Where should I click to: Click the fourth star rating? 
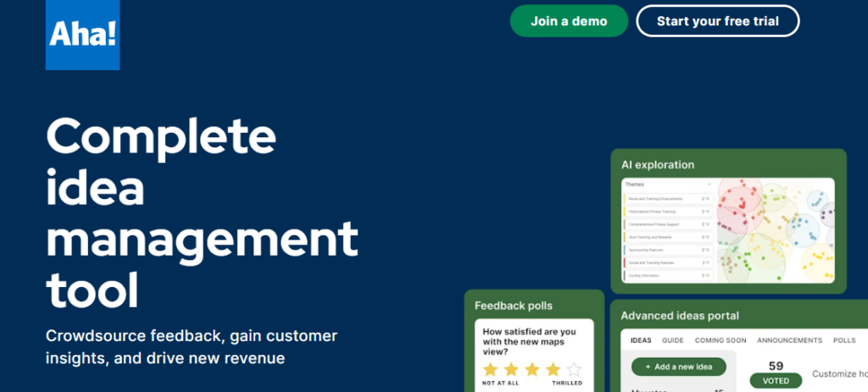pyautogui.click(x=553, y=369)
